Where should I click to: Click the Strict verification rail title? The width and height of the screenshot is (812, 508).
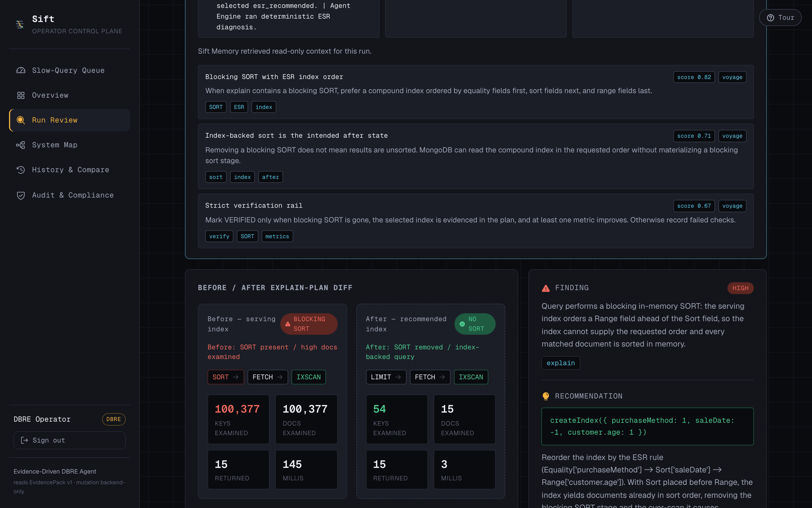[254, 206]
